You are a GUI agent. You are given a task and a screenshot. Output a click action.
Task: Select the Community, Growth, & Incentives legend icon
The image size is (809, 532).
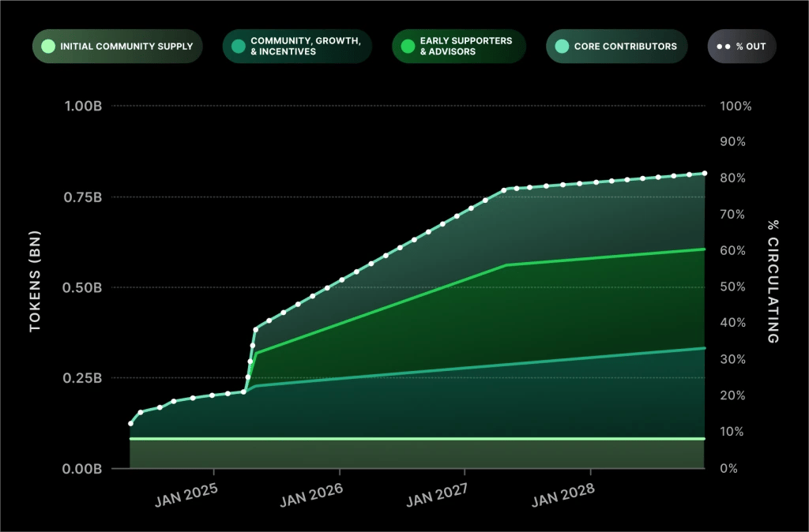238,47
